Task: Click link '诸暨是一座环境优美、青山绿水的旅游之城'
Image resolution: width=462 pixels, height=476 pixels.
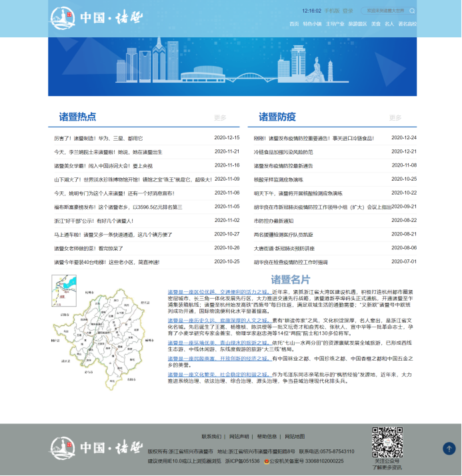Action: [219, 343]
